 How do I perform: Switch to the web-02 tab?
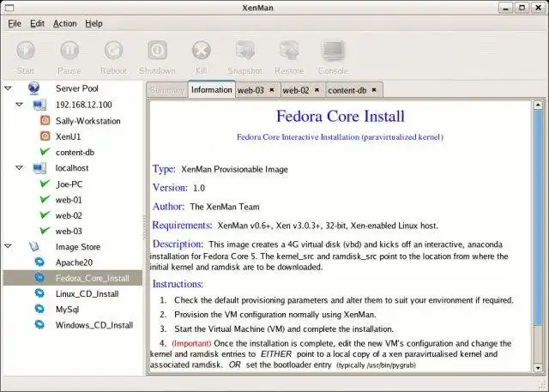click(296, 90)
